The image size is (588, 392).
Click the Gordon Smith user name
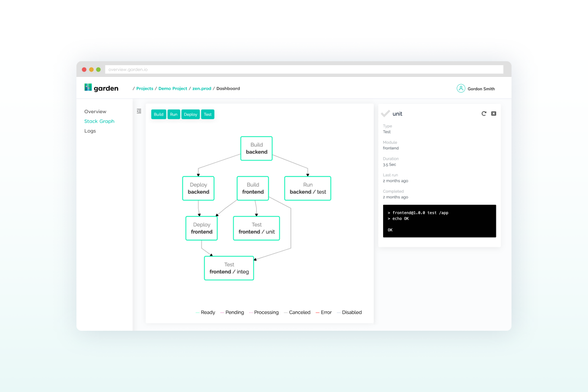(x=481, y=89)
